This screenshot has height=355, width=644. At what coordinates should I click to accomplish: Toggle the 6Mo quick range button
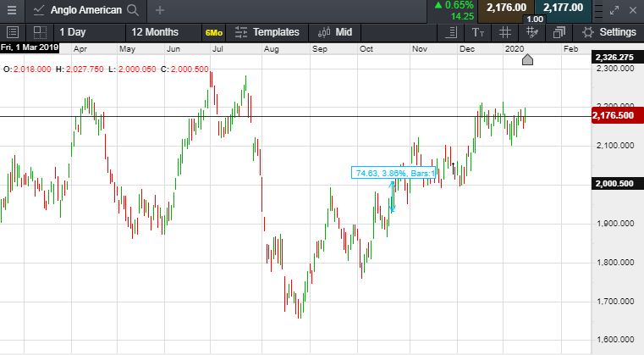point(214,32)
